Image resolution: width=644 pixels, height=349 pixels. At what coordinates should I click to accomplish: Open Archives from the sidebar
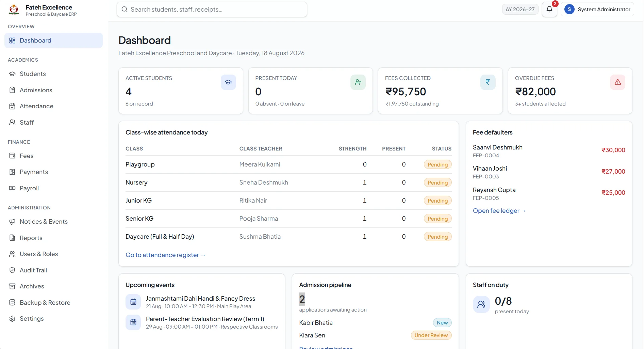click(53, 286)
